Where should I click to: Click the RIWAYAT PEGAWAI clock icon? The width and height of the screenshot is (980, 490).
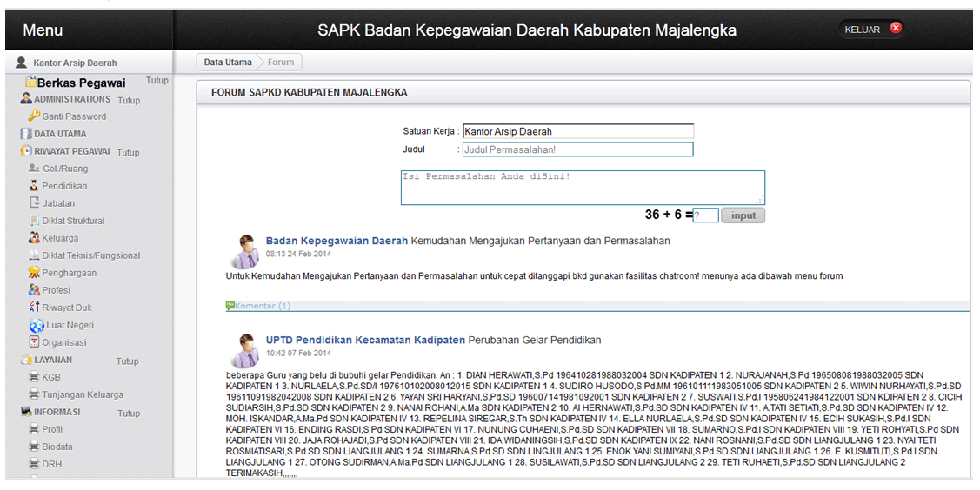click(x=26, y=151)
